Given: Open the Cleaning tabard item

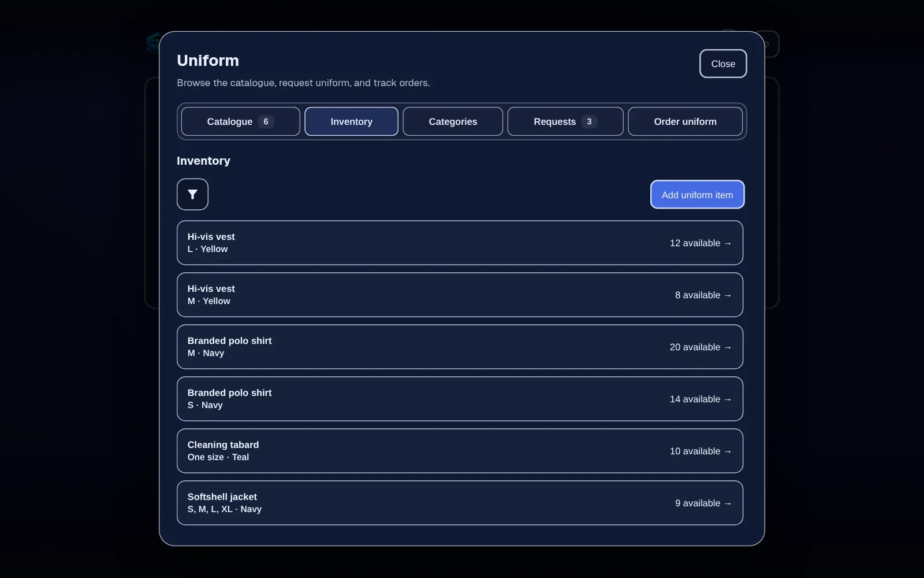Looking at the screenshot, I should (460, 451).
